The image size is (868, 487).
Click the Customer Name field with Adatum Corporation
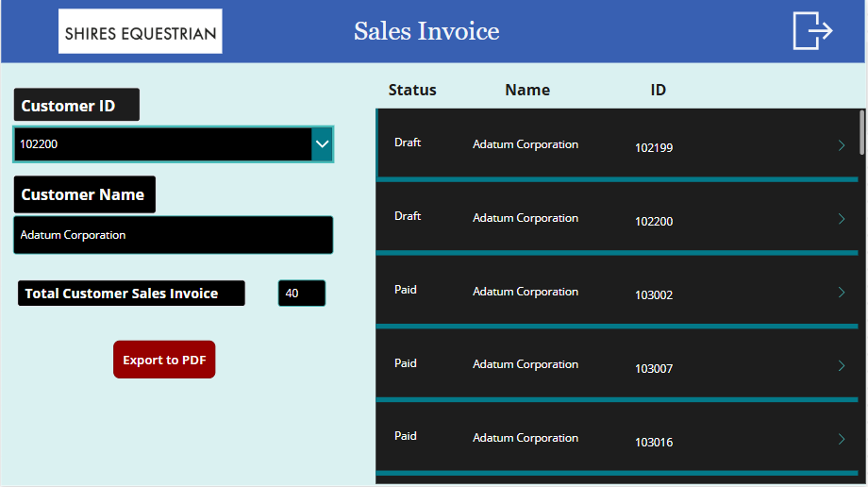[174, 235]
